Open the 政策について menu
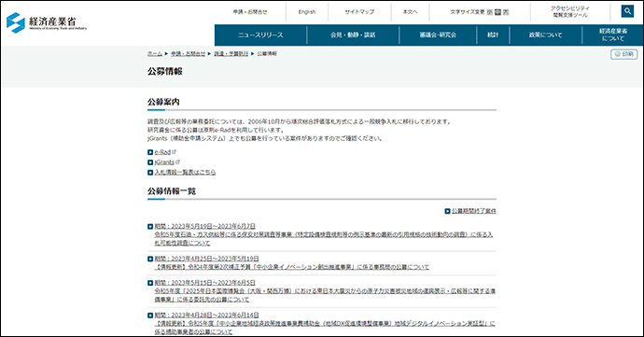644x337 pixels. 545,35
